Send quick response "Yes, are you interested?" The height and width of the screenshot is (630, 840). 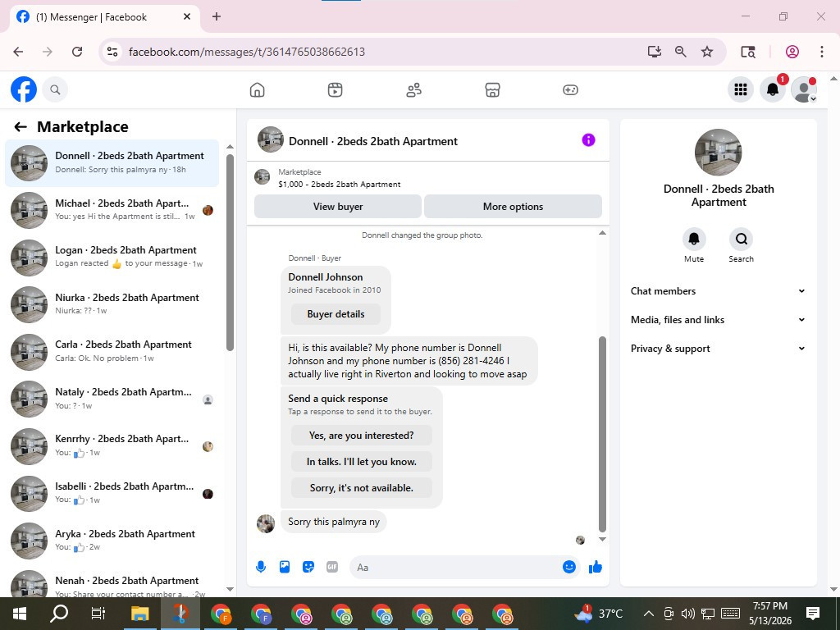point(362,436)
